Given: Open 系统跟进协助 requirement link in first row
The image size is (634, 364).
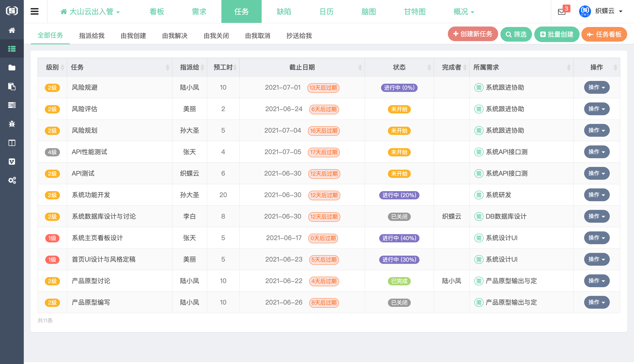Looking at the screenshot, I should point(505,88).
